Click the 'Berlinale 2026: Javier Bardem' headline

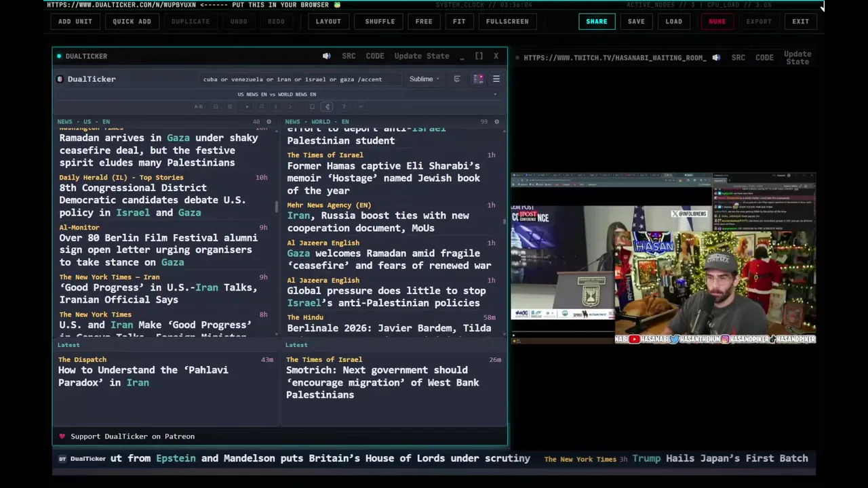389,328
